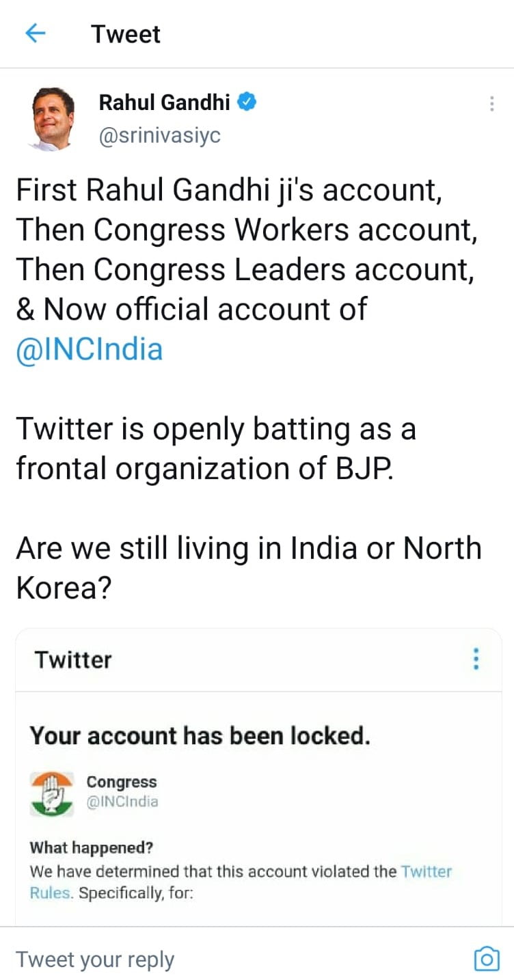Click the Tweet header title
Screen dimensions: 514x980
(x=126, y=34)
